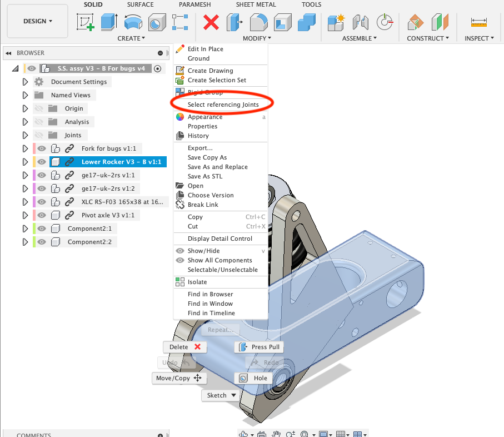The height and width of the screenshot is (437, 504).
Task: Choose Isolate from the context menu
Action: point(197,282)
